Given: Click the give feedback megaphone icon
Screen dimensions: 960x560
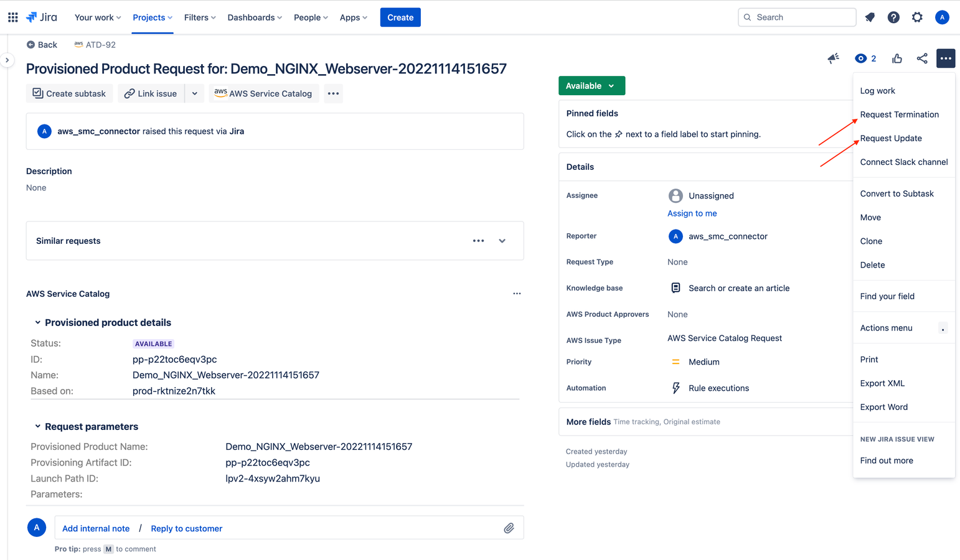Looking at the screenshot, I should [833, 58].
